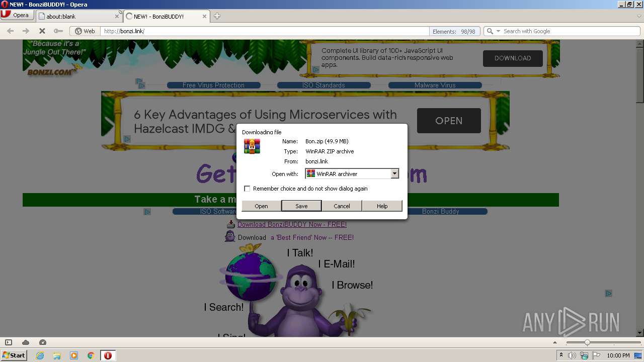Open the closed tabs trash dropdown
This screenshot has height=362, width=644.
(639, 16)
